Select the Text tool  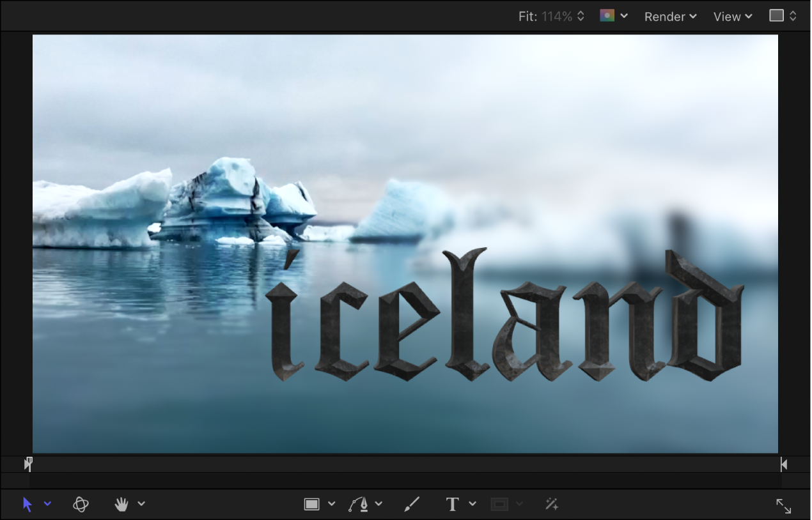tap(452, 504)
